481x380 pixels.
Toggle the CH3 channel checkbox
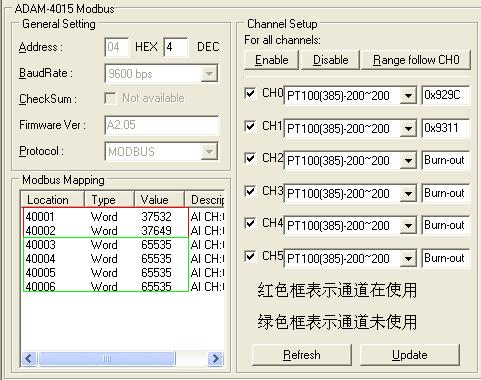[250, 191]
